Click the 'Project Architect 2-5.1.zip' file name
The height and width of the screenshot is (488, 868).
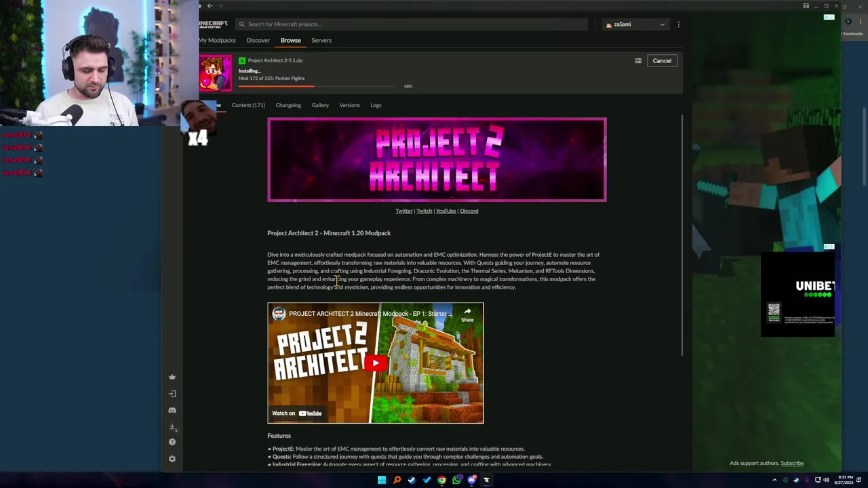(275, 60)
